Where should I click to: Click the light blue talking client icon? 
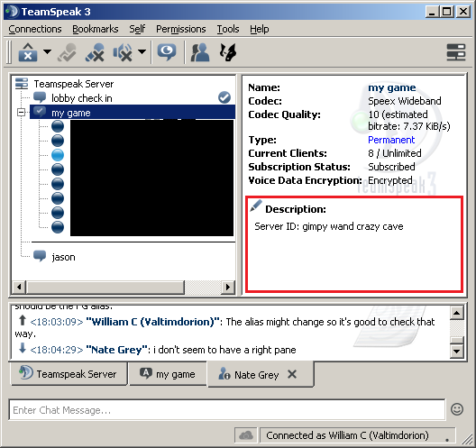(x=58, y=155)
